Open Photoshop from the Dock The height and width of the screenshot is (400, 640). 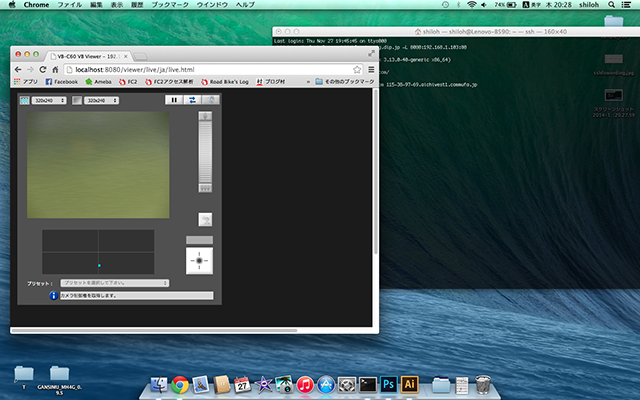(x=388, y=384)
